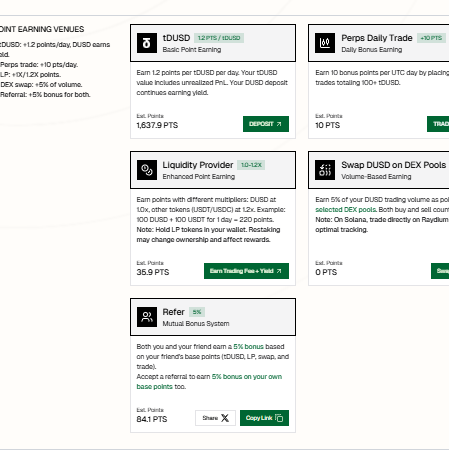Viewport: 449px width, 450px height.
Task: Click the 5% bonus on your own base points link
Action: [x=209, y=382]
